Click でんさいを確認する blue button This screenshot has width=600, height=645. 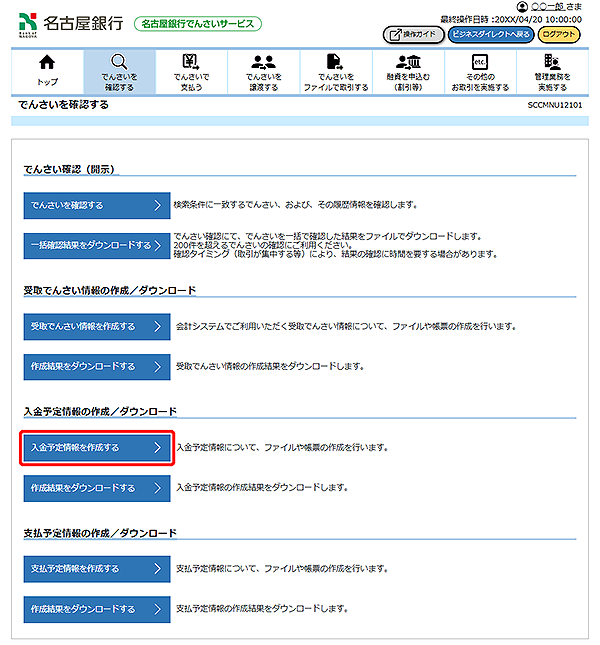(97, 205)
